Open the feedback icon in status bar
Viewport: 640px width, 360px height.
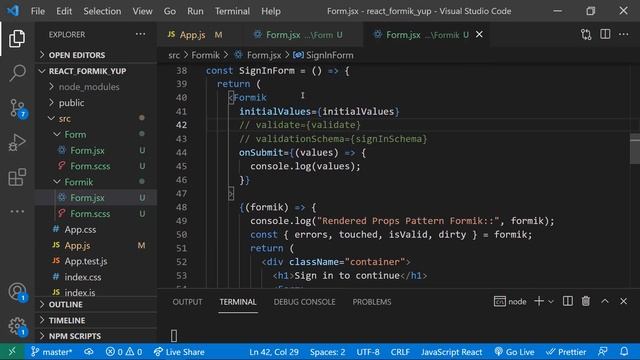click(x=602, y=351)
